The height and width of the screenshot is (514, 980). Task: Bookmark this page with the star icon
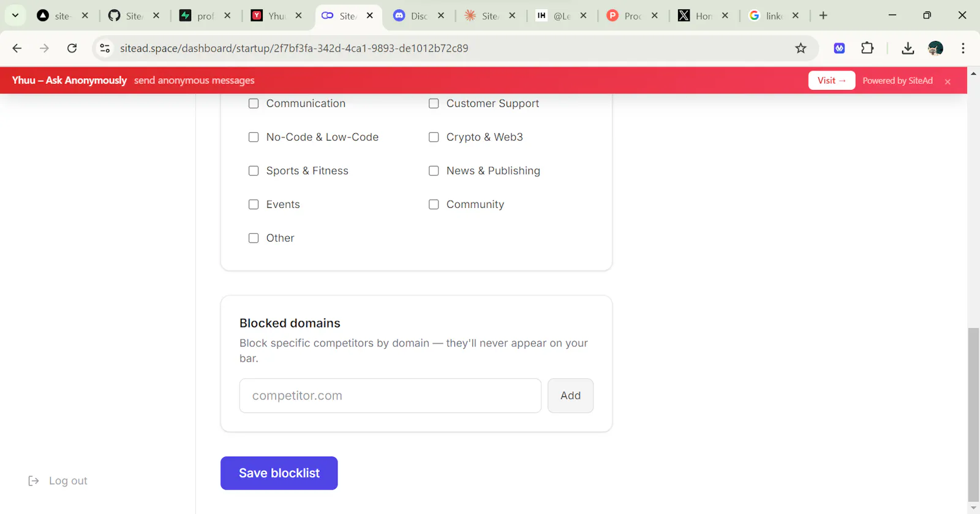pyautogui.click(x=801, y=48)
